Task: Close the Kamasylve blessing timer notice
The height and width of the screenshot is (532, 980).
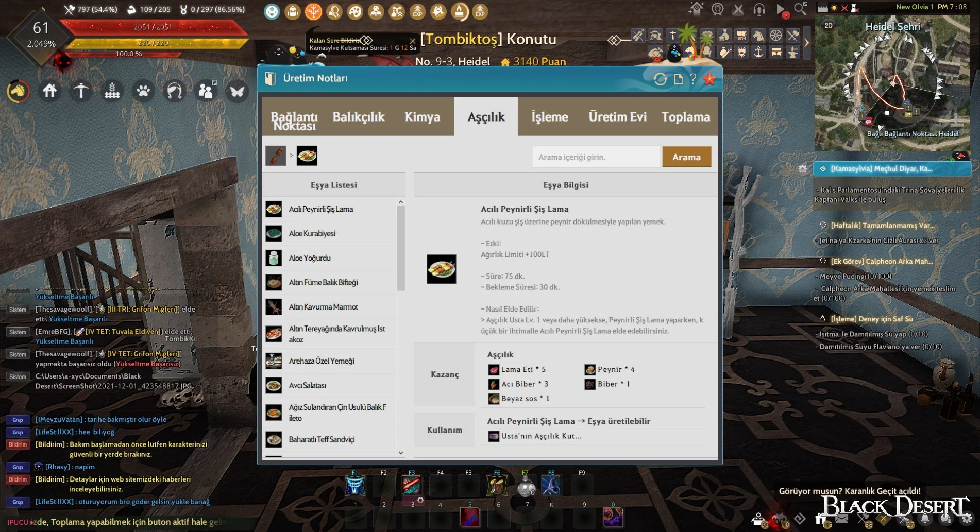Action: [x=412, y=40]
